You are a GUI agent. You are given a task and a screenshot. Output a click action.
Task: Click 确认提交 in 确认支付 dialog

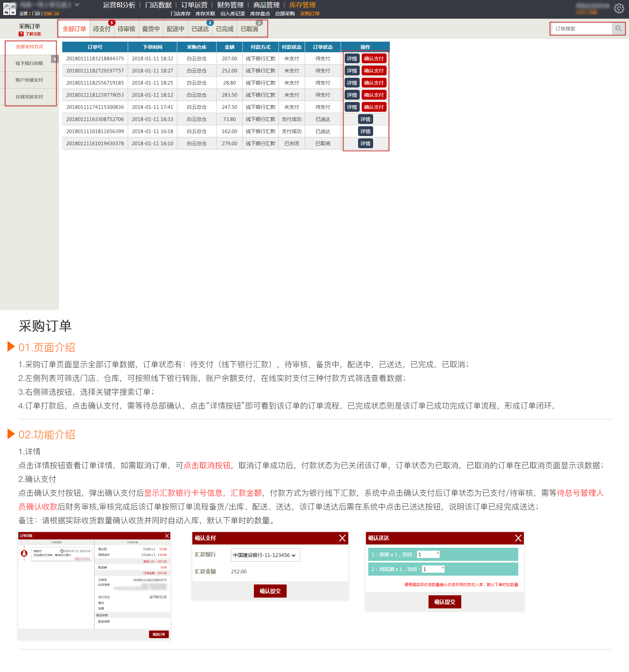(x=270, y=591)
